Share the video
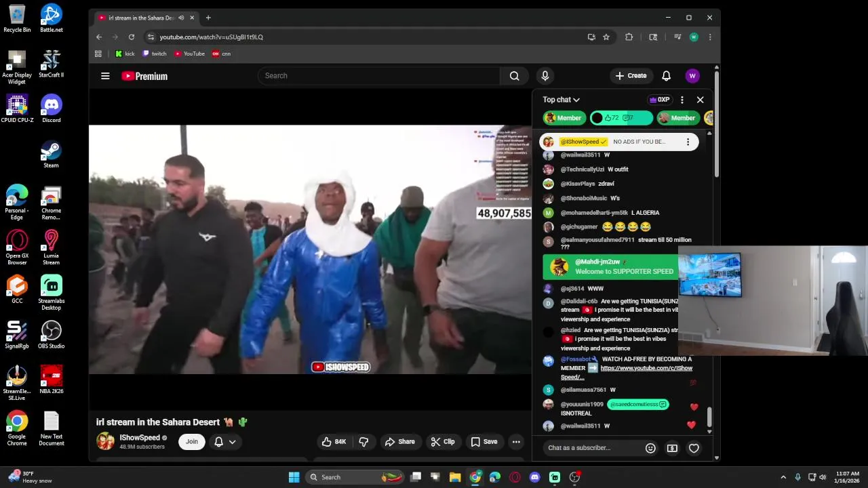This screenshot has height=488, width=868. (399, 442)
